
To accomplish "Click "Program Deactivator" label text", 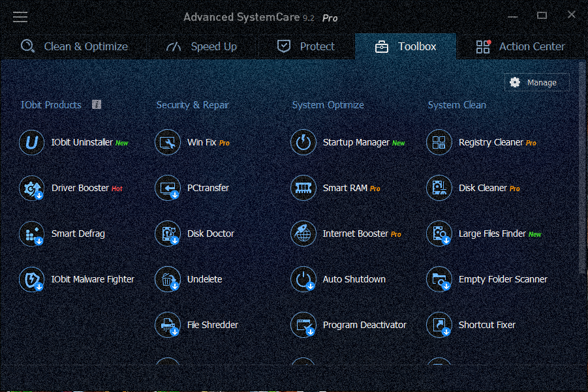I will pyautogui.click(x=365, y=325).
